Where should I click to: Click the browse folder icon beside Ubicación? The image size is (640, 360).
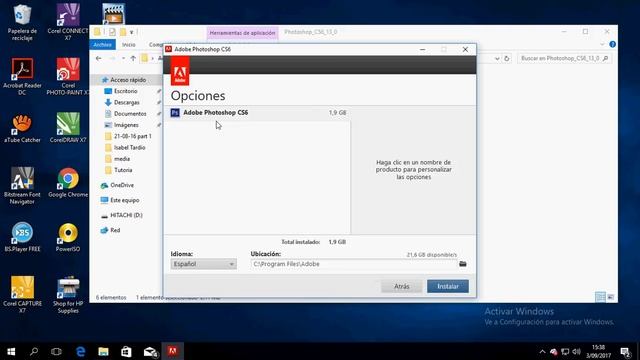pos(462,264)
